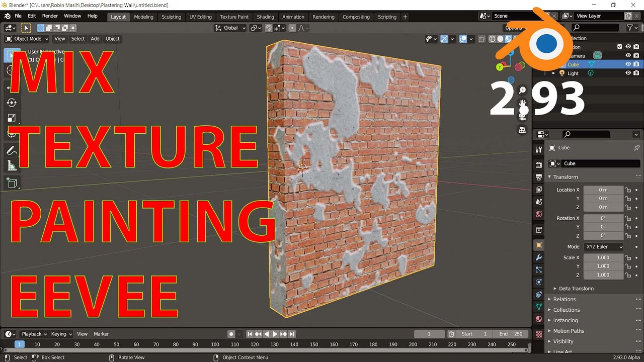
Task: Toggle snapping magnet in viewport header
Action: (269, 28)
